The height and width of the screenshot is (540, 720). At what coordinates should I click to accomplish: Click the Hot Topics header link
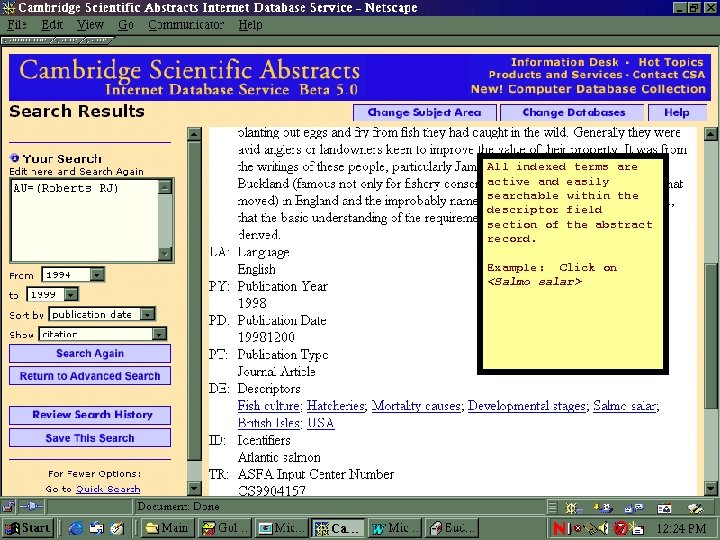[x=671, y=62]
